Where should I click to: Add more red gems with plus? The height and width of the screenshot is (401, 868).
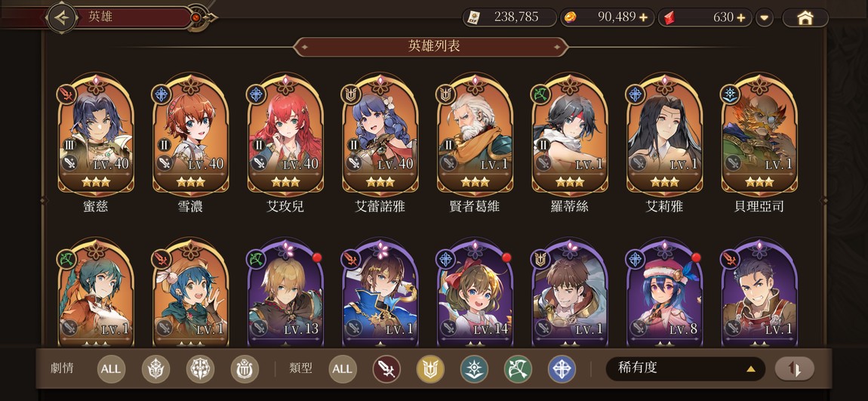(741, 17)
